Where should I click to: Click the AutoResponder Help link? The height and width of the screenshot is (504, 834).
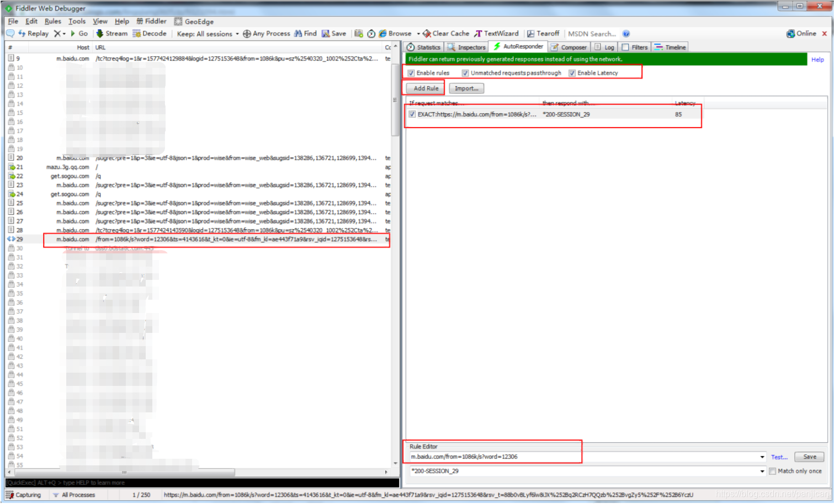817,60
